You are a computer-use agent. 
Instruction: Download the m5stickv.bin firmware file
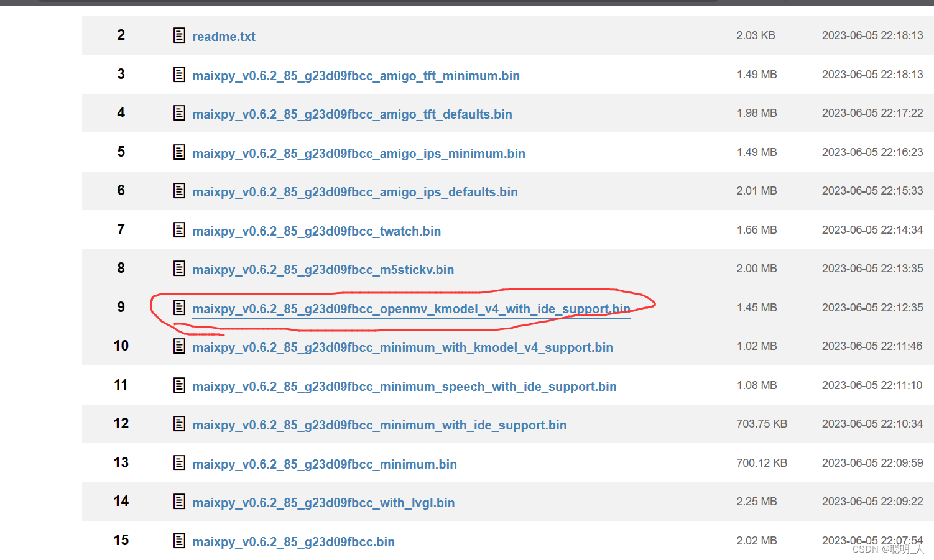(x=323, y=270)
